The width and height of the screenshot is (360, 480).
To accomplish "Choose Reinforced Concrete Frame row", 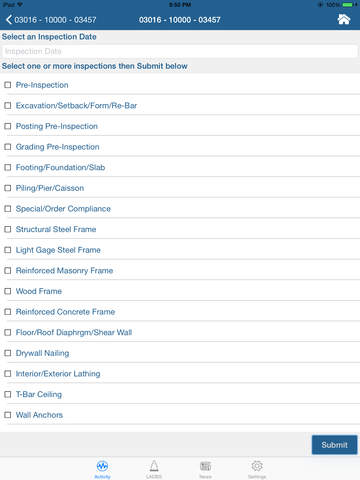I will click(x=180, y=312).
